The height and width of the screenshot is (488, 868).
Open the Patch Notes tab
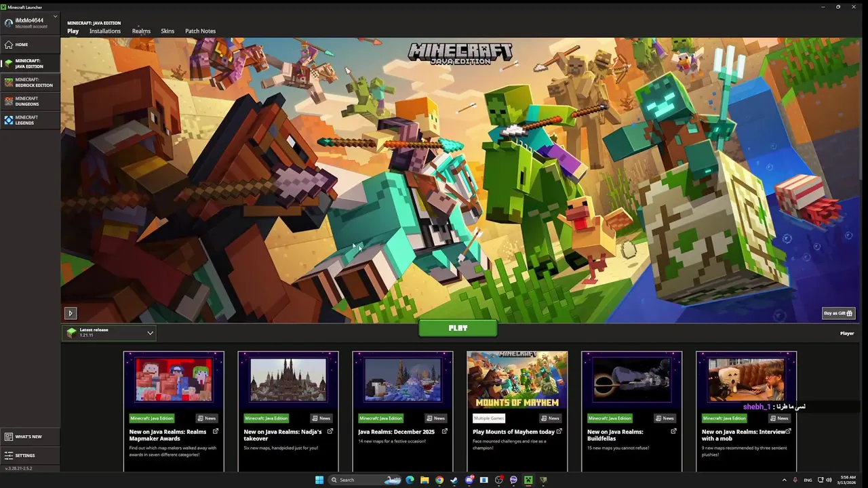[200, 31]
